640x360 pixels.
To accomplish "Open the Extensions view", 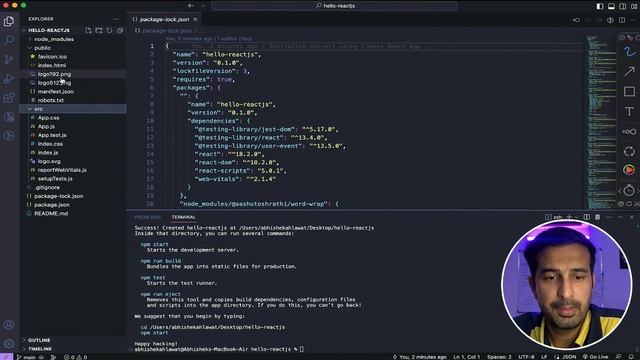I will click(9, 98).
